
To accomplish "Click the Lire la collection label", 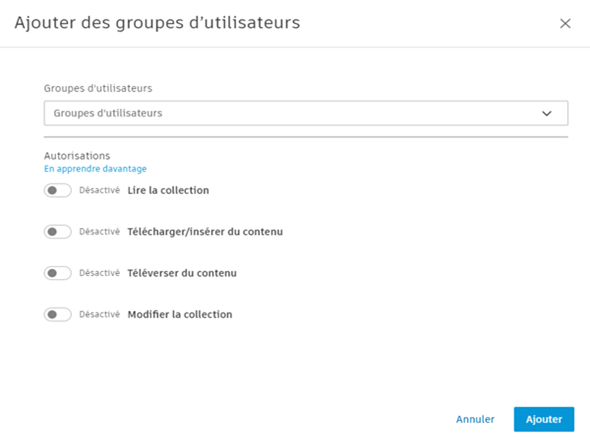I will pos(168,190).
